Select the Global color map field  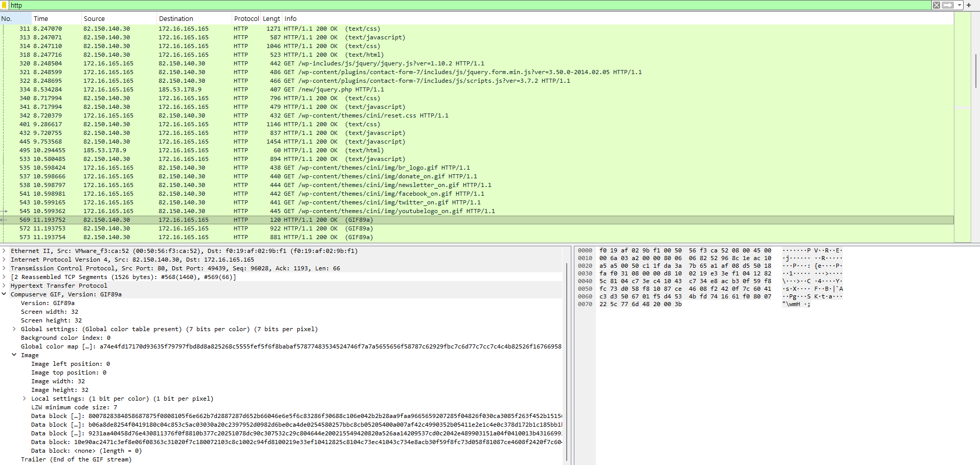291,346
